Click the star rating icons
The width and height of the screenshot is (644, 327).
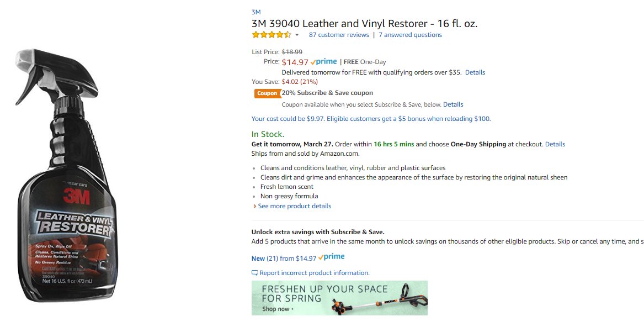pos(272,35)
